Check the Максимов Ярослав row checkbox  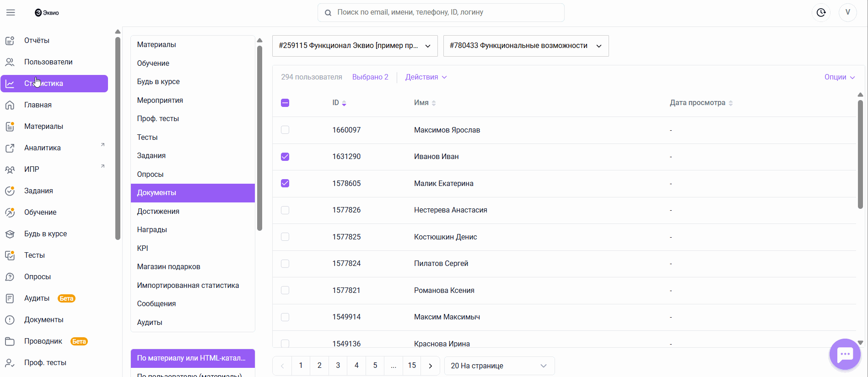(x=285, y=130)
